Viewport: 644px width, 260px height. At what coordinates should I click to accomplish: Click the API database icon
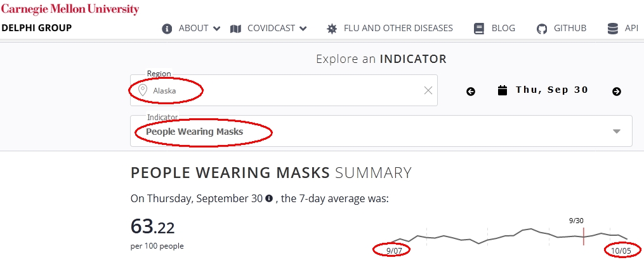(x=613, y=29)
